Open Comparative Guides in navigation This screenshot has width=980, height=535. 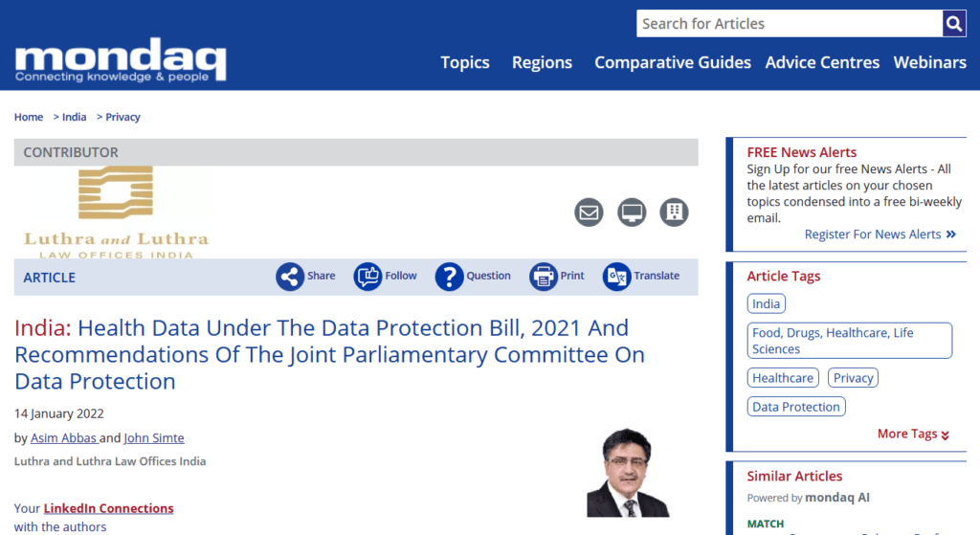click(673, 62)
